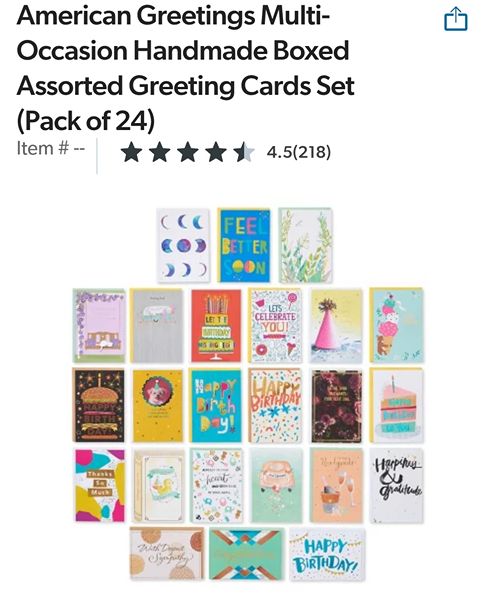The height and width of the screenshot is (600, 501).
Task: Select the Let's Celebrate You card
Action: pyautogui.click(x=275, y=326)
